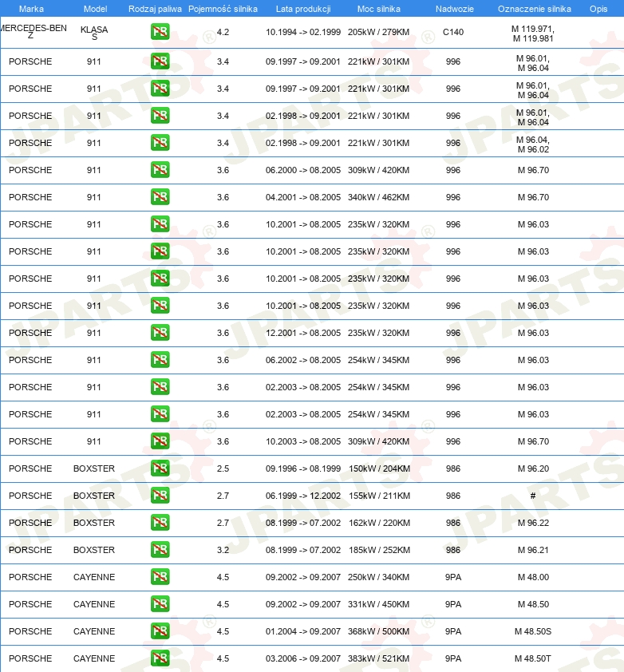Screen dimensions: 624x672
Task: Select engine code M 48.50T
Action: coord(533,658)
